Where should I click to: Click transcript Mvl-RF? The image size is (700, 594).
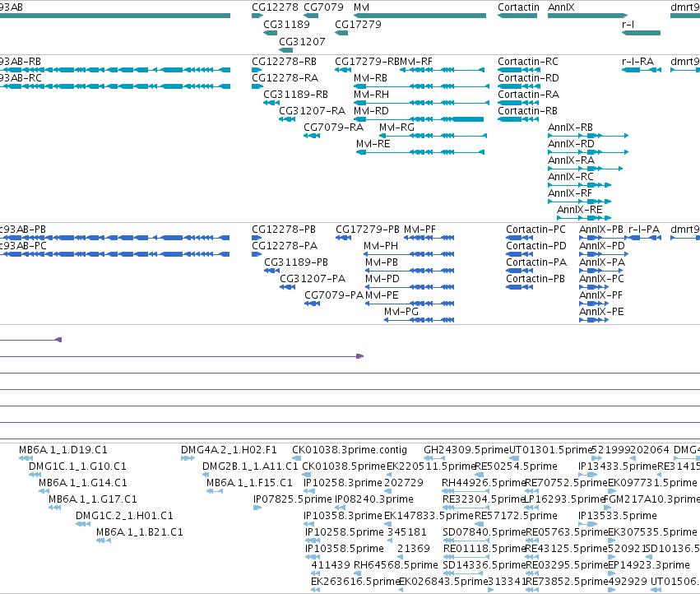pos(416,62)
